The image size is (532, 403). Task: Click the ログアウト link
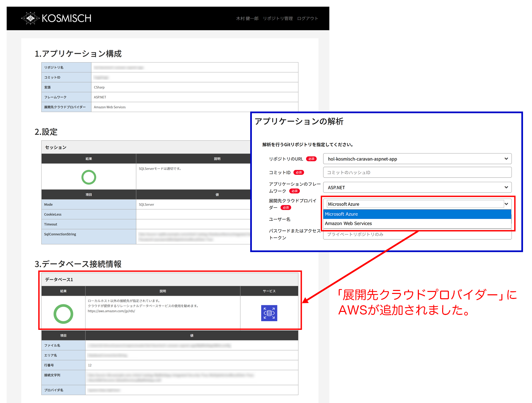click(308, 18)
